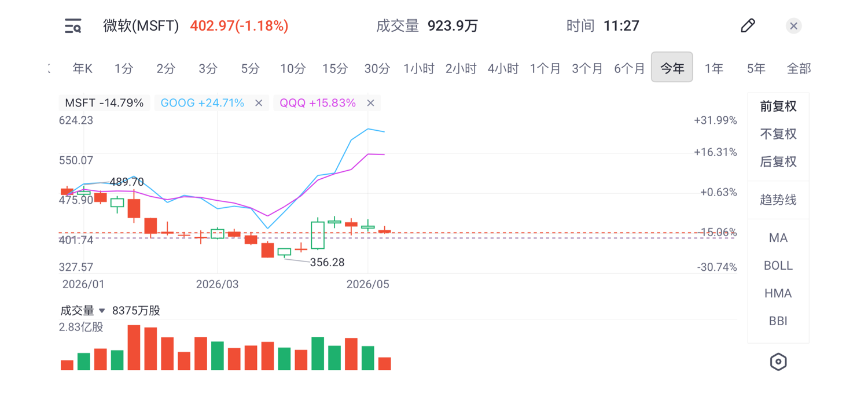Image resolution: width=868 pixels, height=401 pixels.
Task: Switch to 2分 timeframe
Action: pos(165,68)
